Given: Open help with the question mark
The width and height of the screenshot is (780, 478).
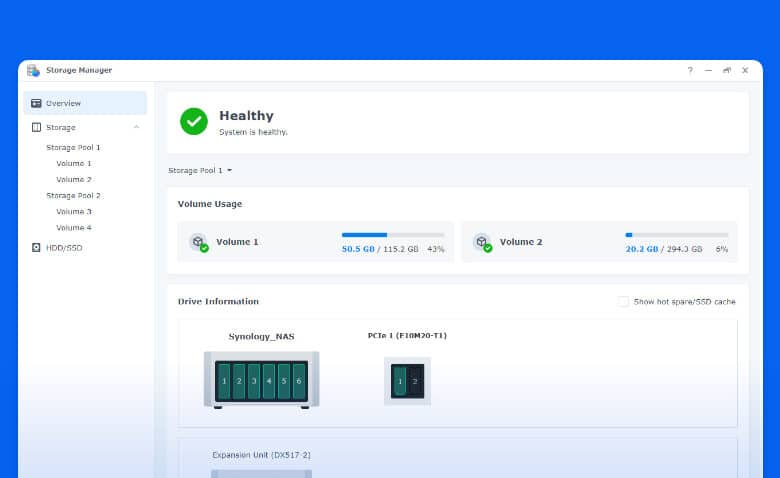Looking at the screenshot, I should click(x=690, y=70).
